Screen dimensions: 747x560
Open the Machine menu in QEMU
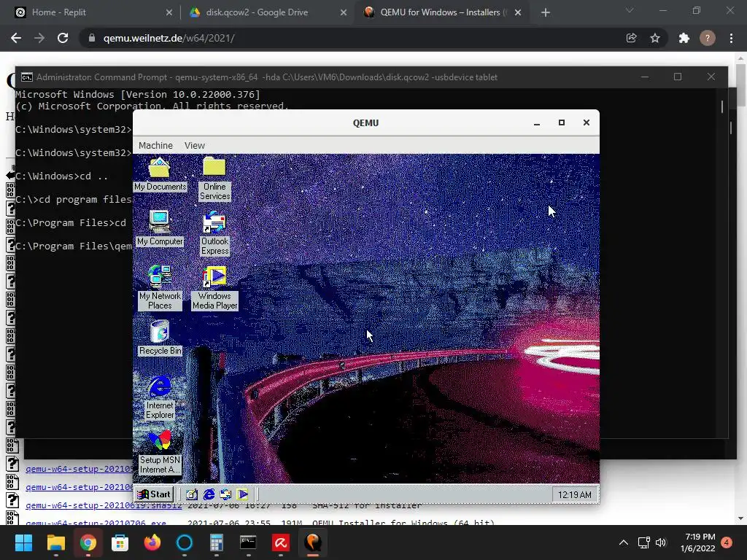pos(156,145)
